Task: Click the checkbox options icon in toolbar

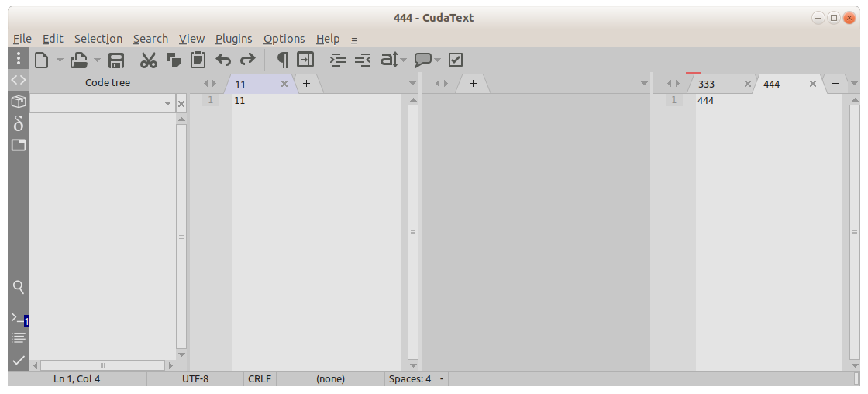Action: tap(456, 60)
